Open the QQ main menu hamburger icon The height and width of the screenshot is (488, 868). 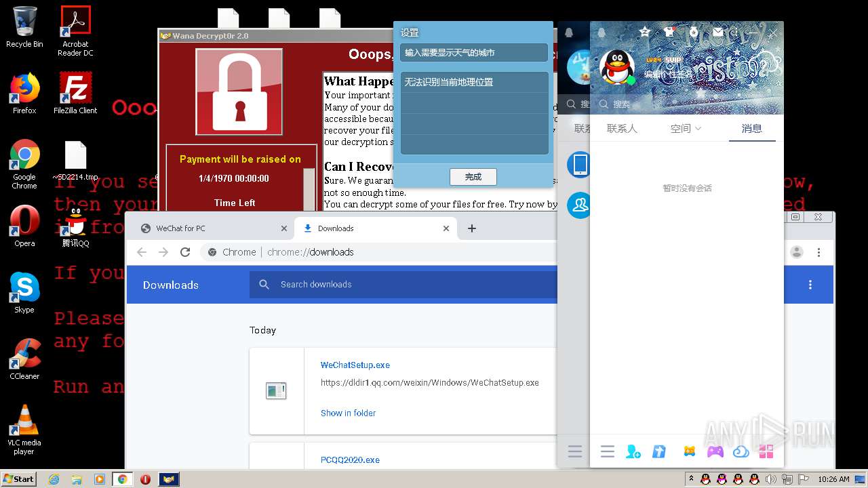[x=608, y=451]
